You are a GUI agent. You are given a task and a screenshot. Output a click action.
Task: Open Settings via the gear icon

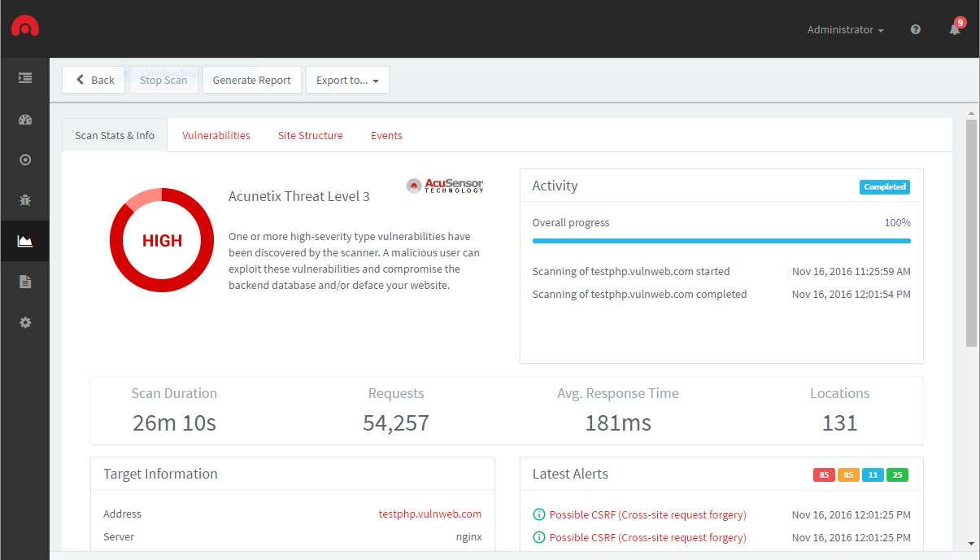[25, 322]
